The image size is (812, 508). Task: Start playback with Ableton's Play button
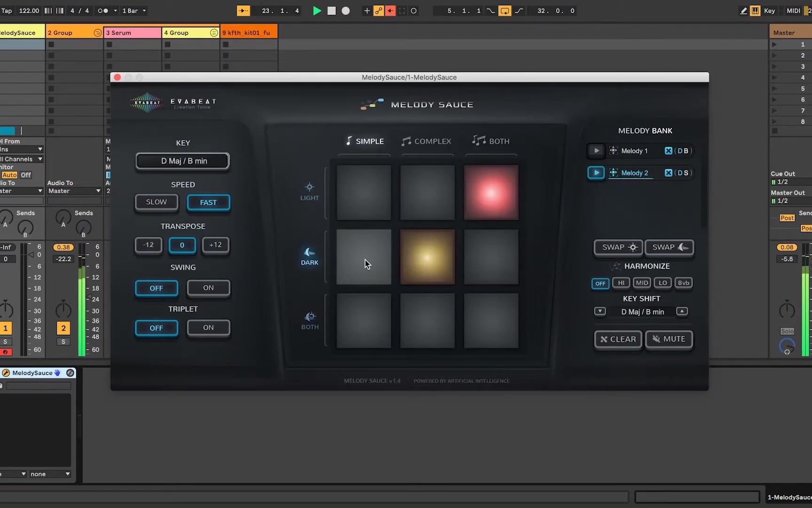click(317, 11)
